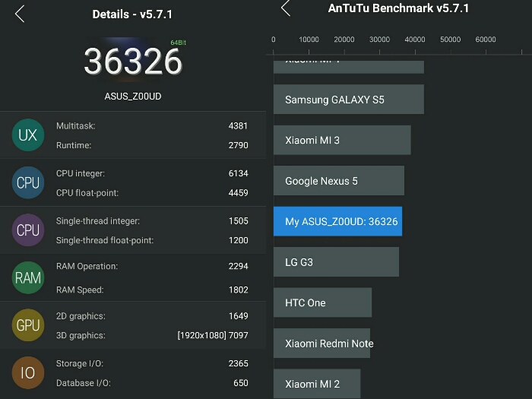This screenshot has height=399, width=532.
Task: Click the Multitask score 4381
Action: [x=238, y=126]
